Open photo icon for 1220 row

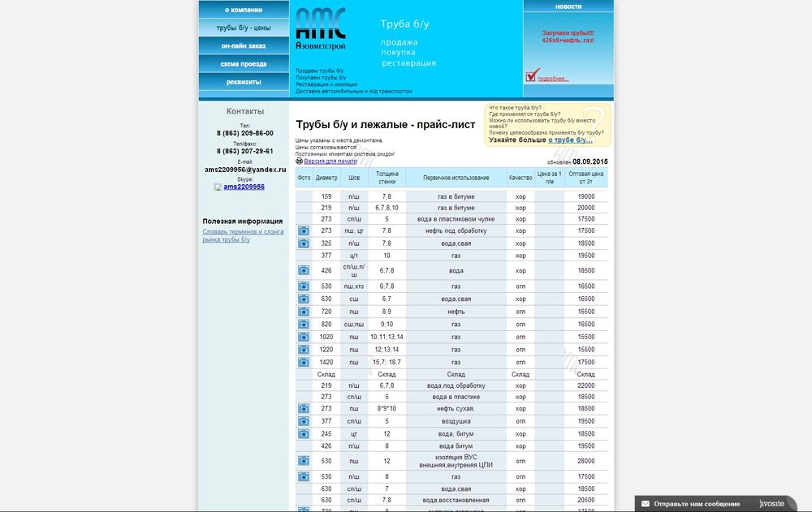coord(304,350)
